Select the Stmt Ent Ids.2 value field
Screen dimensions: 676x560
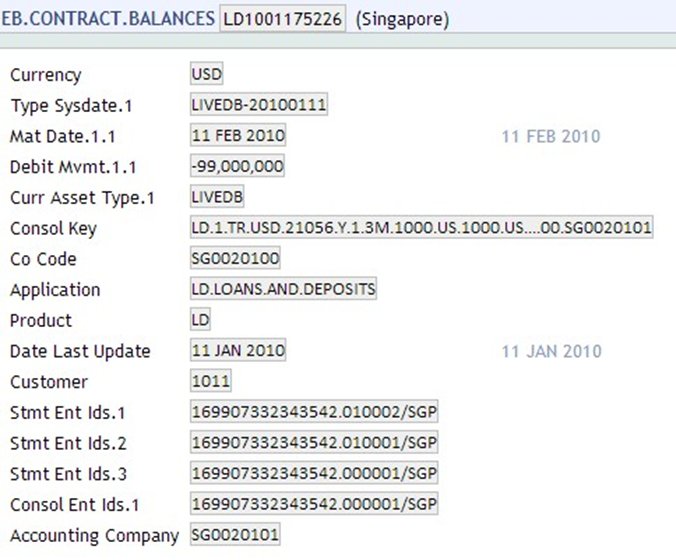(x=315, y=442)
